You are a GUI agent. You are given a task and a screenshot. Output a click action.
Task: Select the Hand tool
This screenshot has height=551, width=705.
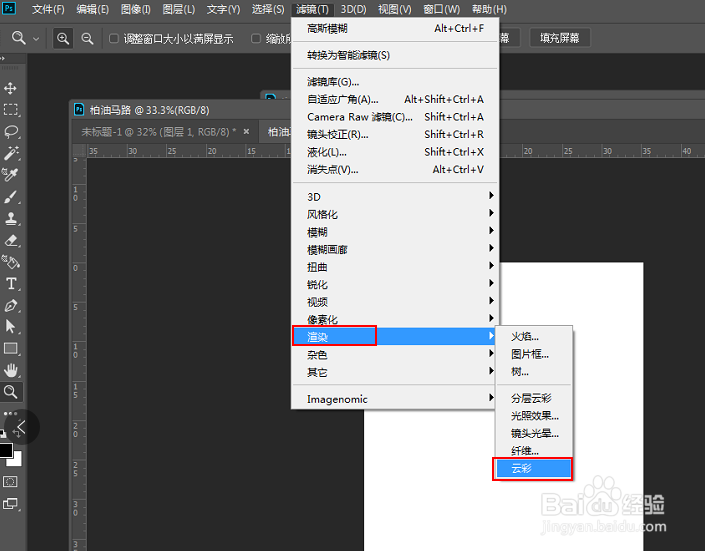[x=11, y=370]
